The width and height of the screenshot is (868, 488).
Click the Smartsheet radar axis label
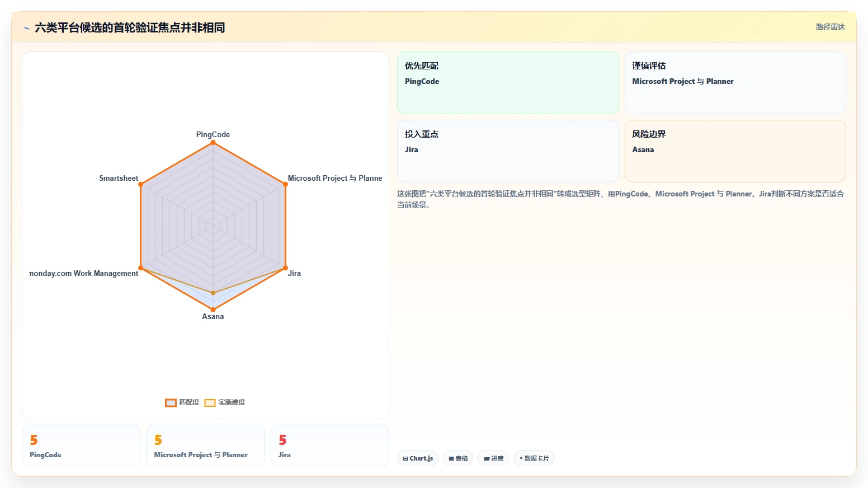point(119,178)
